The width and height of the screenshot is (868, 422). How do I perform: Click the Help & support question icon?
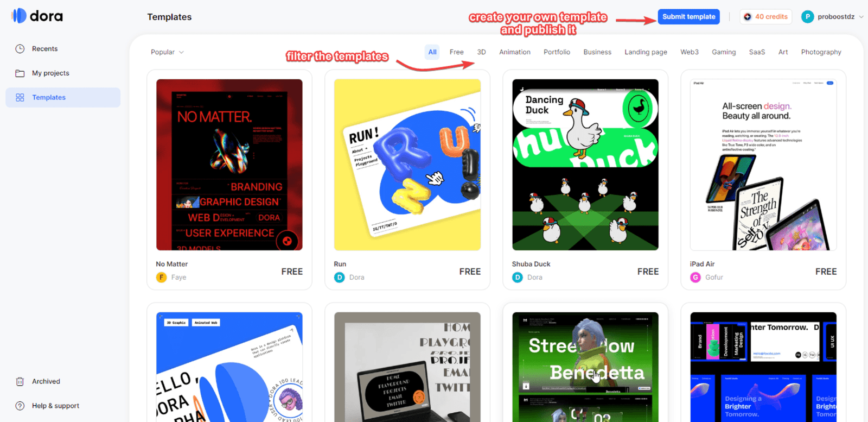coord(20,406)
